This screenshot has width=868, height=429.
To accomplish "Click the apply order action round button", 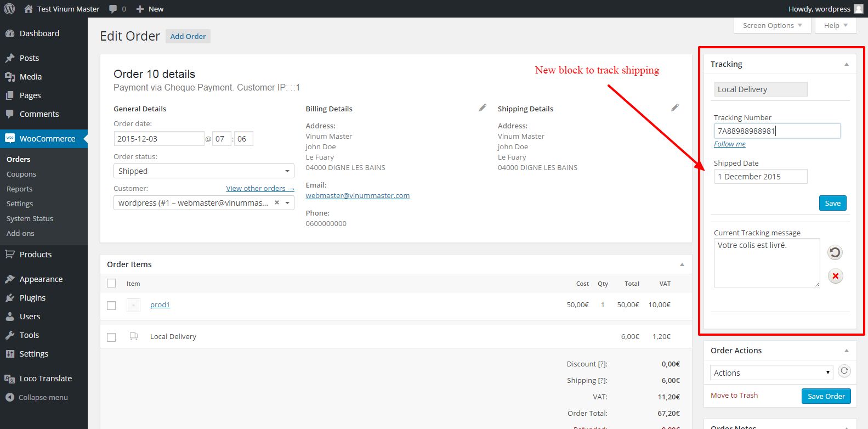I will coord(844,371).
